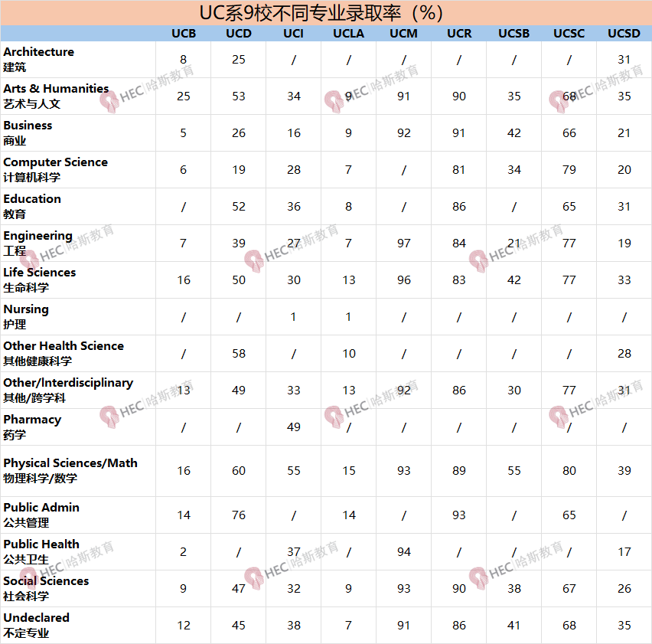Select Life Sciences UCD value 50
652x644 pixels.
(x=239, y=280)
